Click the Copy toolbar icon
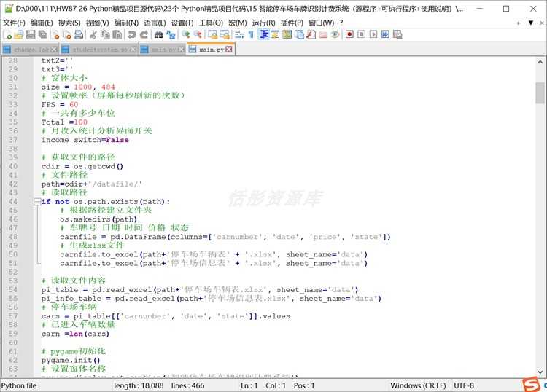 [105, 34]
